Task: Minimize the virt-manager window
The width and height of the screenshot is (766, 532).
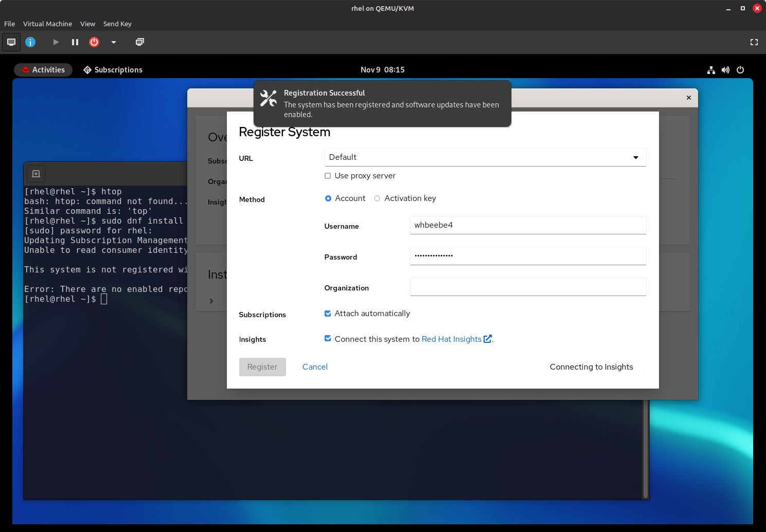Action: point(728,9)
